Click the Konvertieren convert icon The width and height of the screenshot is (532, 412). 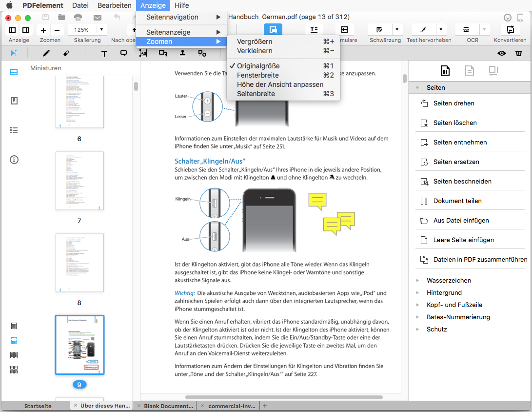(x=510, y=30)
